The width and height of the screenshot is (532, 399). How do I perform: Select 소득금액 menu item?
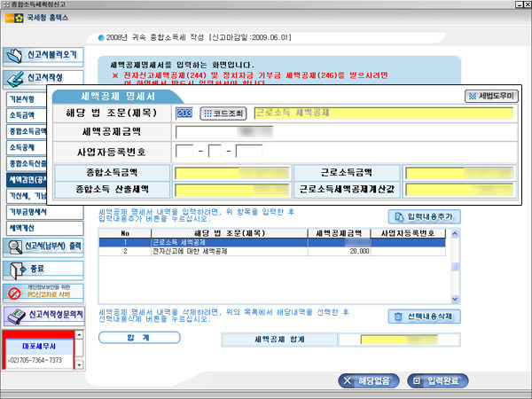27,115
